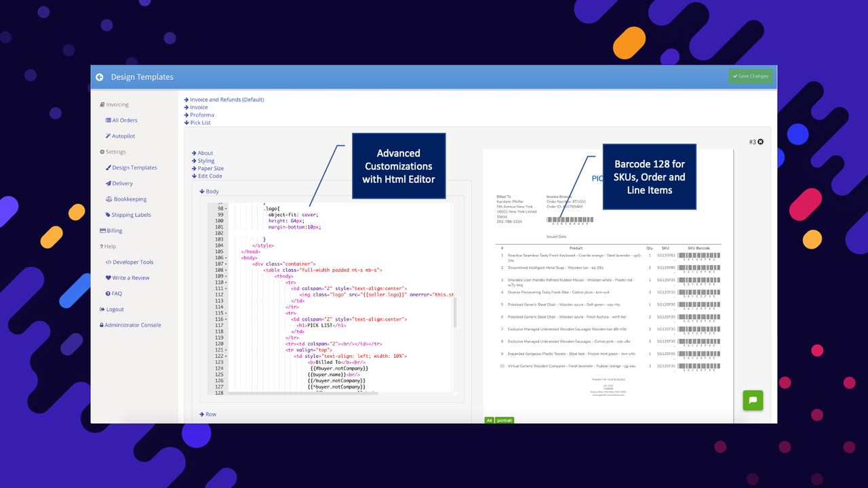868x488 pixels.
Task: Click the SKU Barcode column header
Action: 698,248
